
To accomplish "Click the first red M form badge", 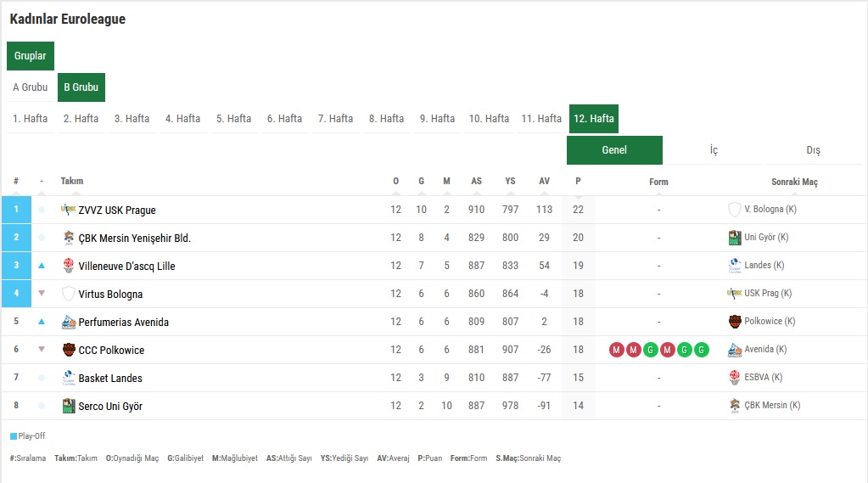I will click(617, 350).
